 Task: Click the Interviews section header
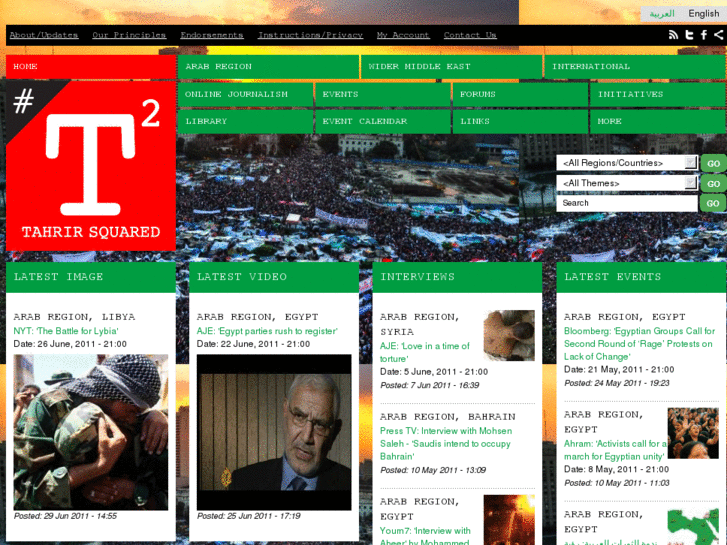pos(457,277)
